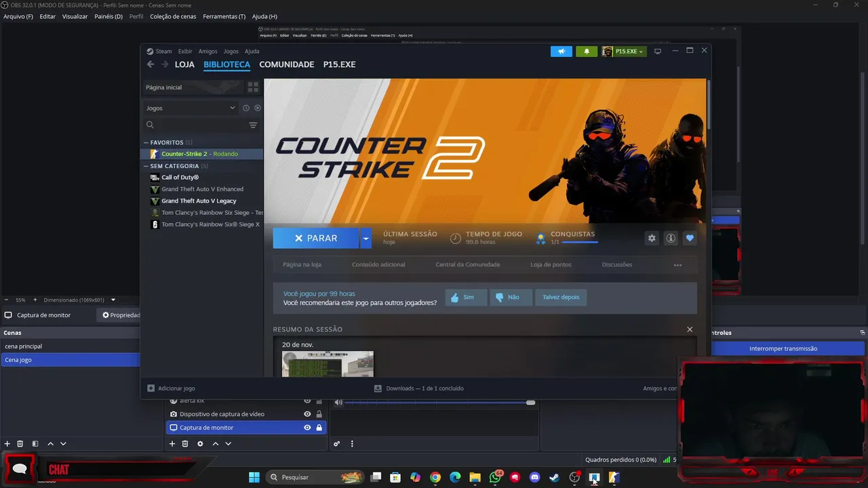Mute the OBS mixer speaker icon
Image resolution: width=868 pixels, height=488 pixels.
tap(338, 403)
